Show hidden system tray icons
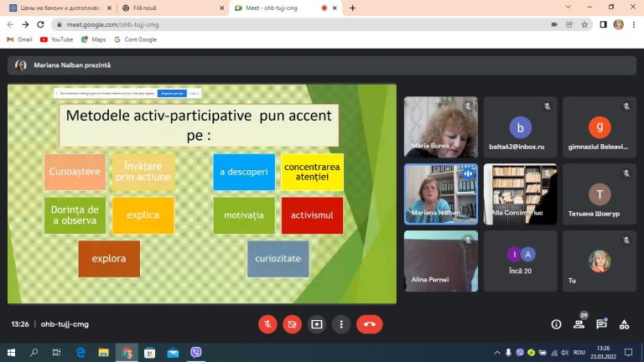 point(497,352)
